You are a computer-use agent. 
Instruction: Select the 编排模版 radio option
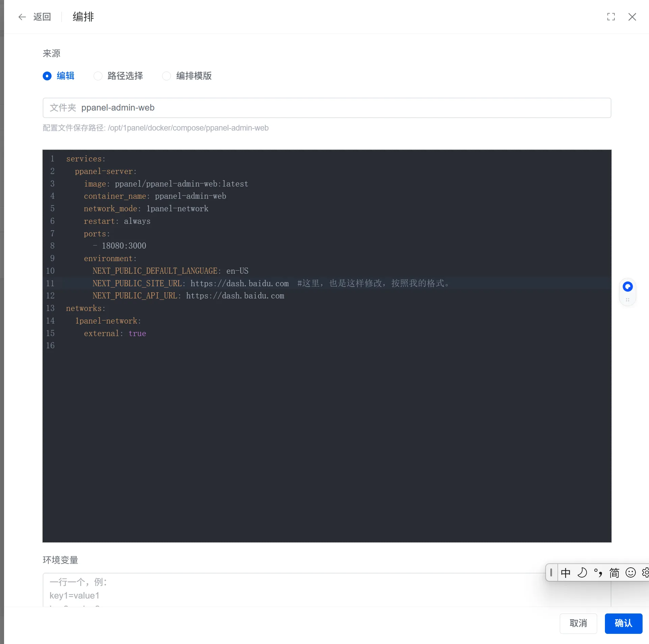click(x=187, y=76)
